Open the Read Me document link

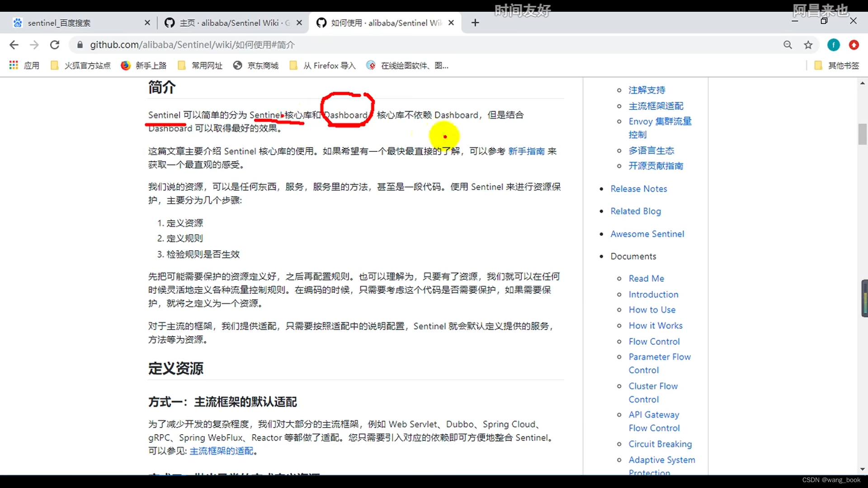pos(646,278)
